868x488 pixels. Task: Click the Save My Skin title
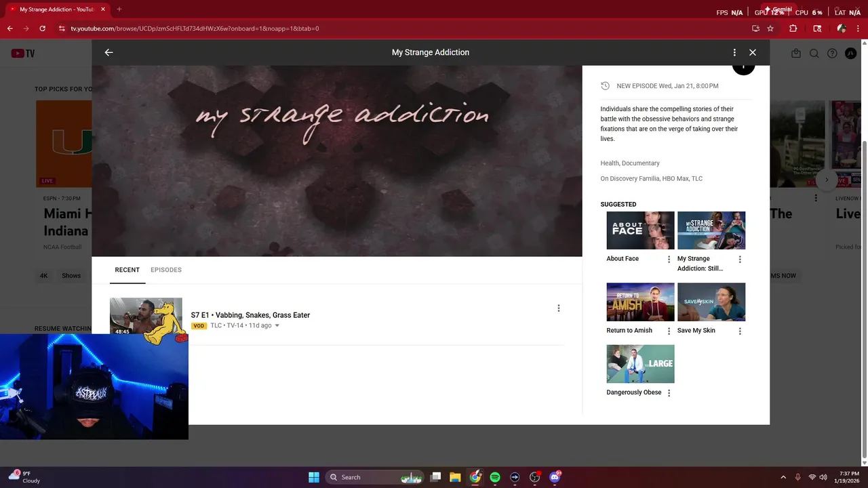[x=696, y=331]
